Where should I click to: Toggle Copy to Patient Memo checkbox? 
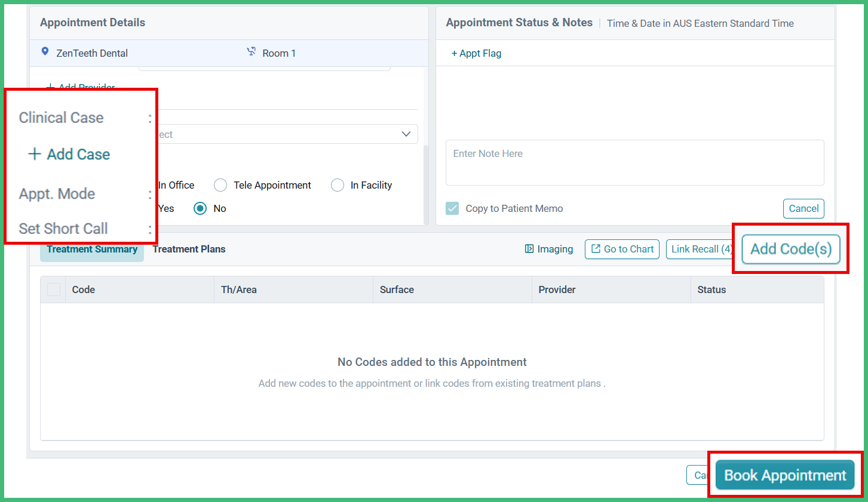pyautogui.click(x=452, y=208)
